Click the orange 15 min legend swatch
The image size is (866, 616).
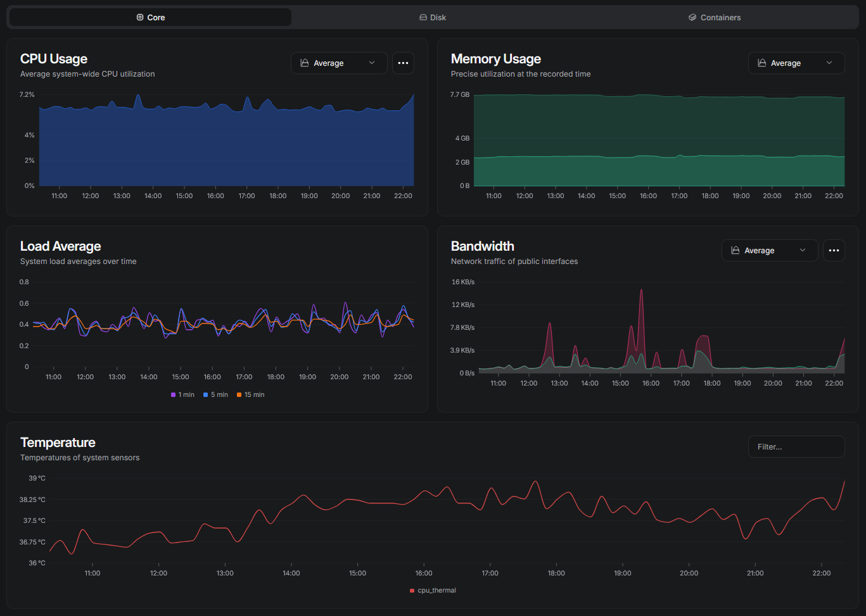point(239,395)
